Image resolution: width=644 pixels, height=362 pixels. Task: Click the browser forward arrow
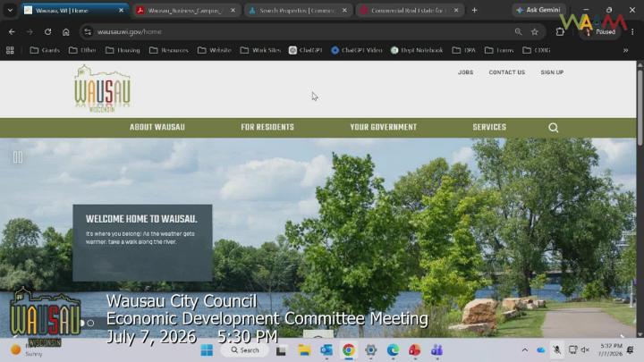(30, 31)
